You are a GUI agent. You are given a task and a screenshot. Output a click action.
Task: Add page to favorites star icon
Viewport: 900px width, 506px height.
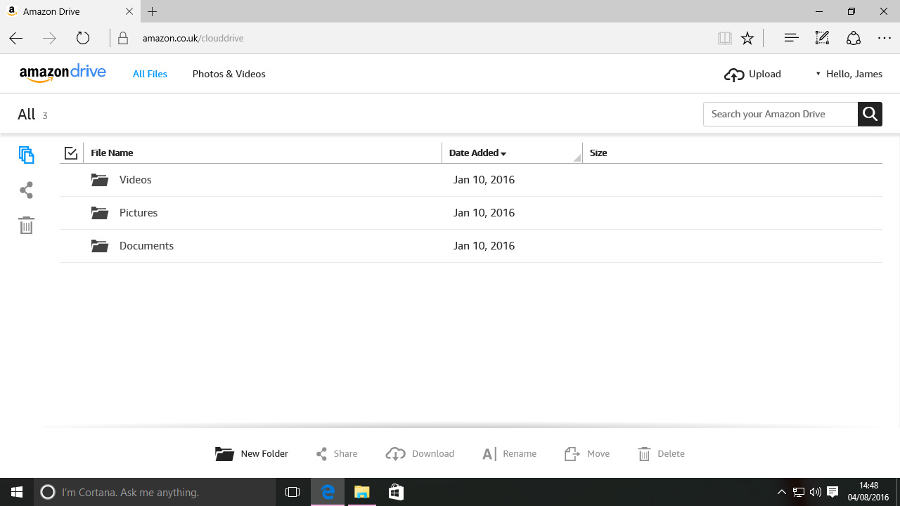(x=747, y=38)
